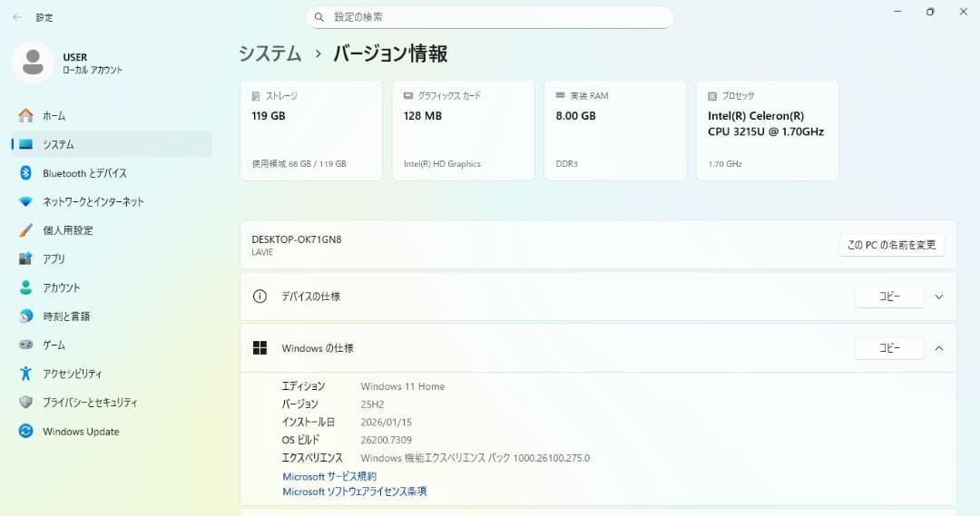Click the ストレージ card icon
This screenshot has height=516, width=980.
click(256, 96)
